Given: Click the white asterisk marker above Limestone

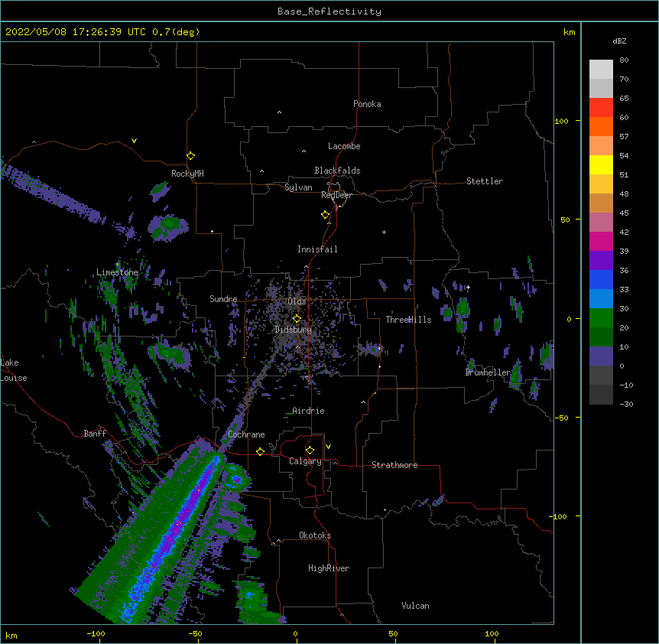Looking at the screenshot, I should (118, 264).
